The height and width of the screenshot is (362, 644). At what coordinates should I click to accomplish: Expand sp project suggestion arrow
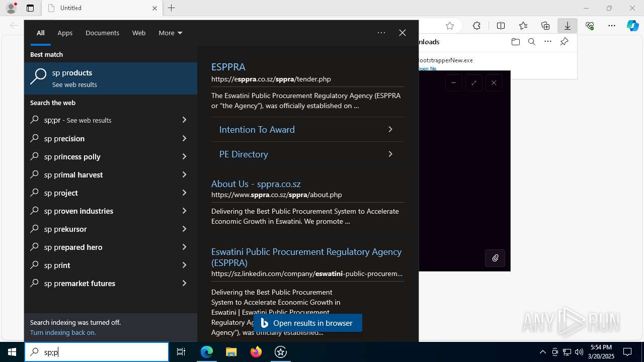point(184,193)
